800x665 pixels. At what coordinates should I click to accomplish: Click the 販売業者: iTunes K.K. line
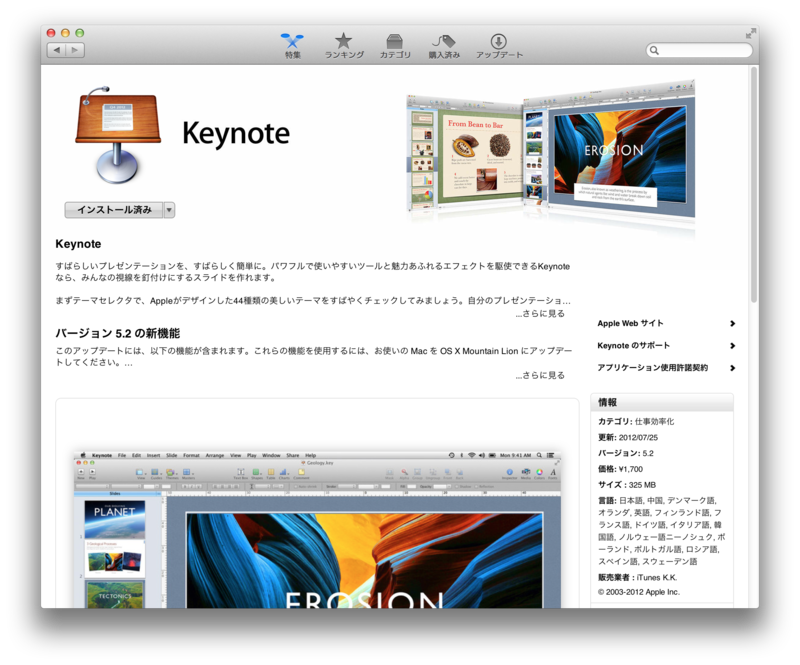click(637, 578)
